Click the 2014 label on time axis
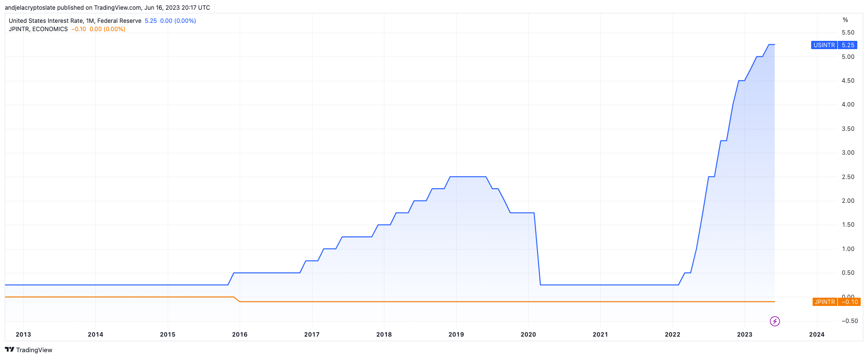The height and width of the screenshot is (358, 868). pyautogui.click(x=95, y=335)
